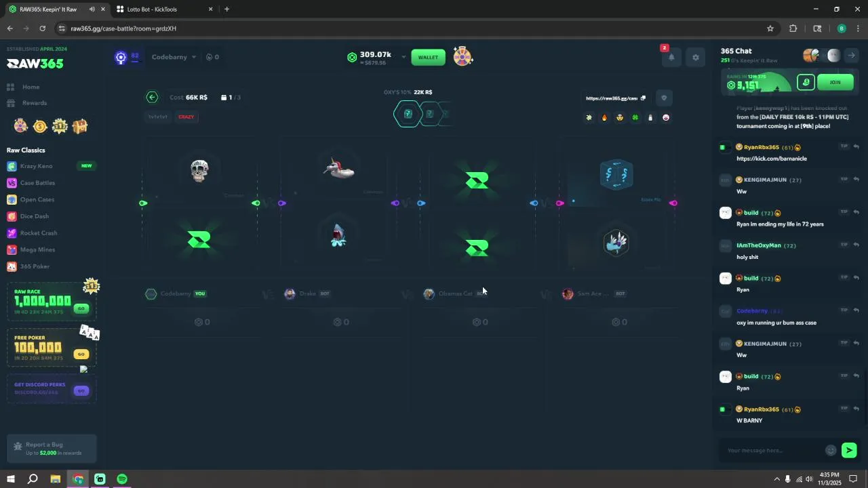Click the skull item thumbnail
868x488 pixels.
click(199, 171)
